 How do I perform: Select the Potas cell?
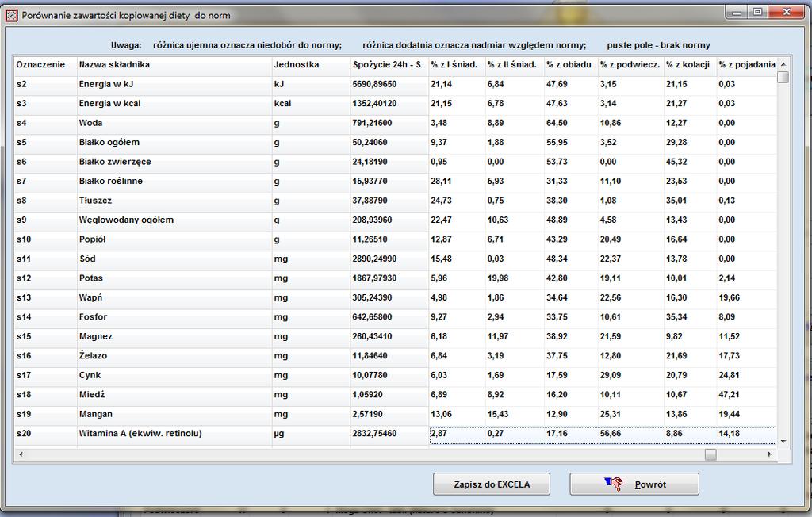174,278
